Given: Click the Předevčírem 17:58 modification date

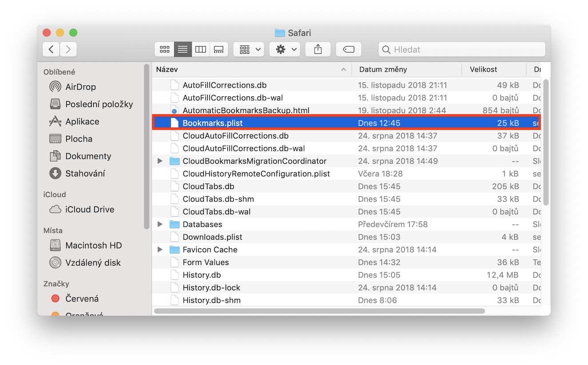Looking at the screenshot, I should point(393,225).
